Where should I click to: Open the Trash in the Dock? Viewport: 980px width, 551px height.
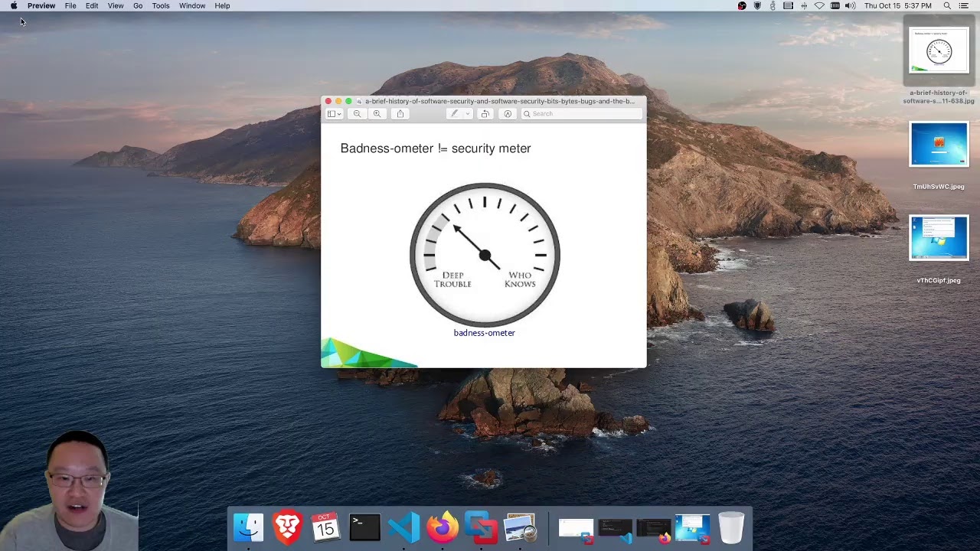(731, 527)
